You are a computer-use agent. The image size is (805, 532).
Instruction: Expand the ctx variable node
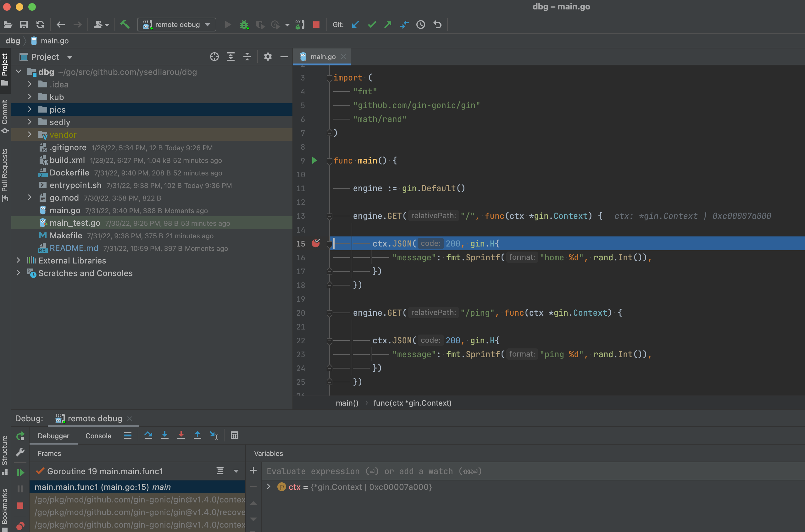(x=269, y=486)
